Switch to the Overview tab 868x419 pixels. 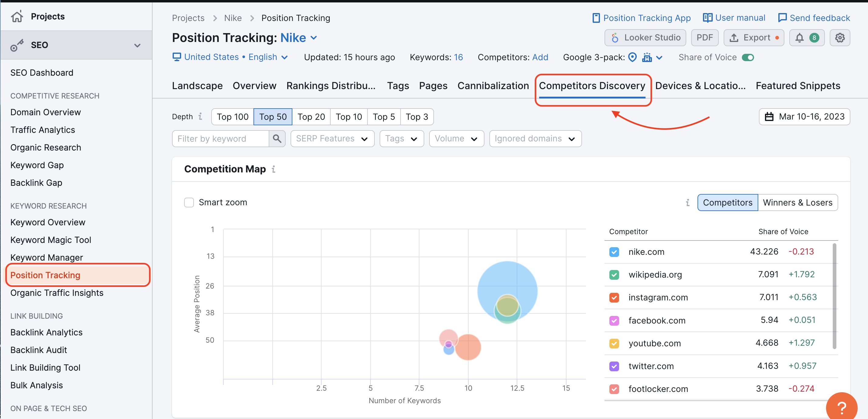254,86
